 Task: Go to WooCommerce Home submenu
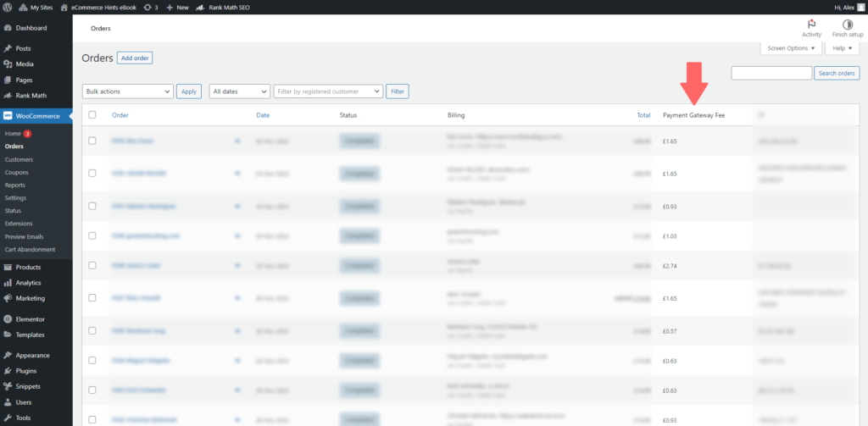point(13,134)
